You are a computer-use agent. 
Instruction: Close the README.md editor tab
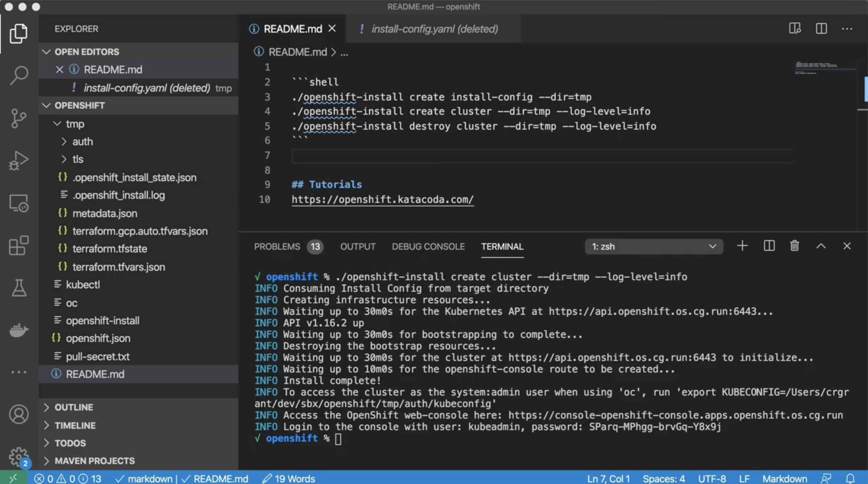pos(332,29)
